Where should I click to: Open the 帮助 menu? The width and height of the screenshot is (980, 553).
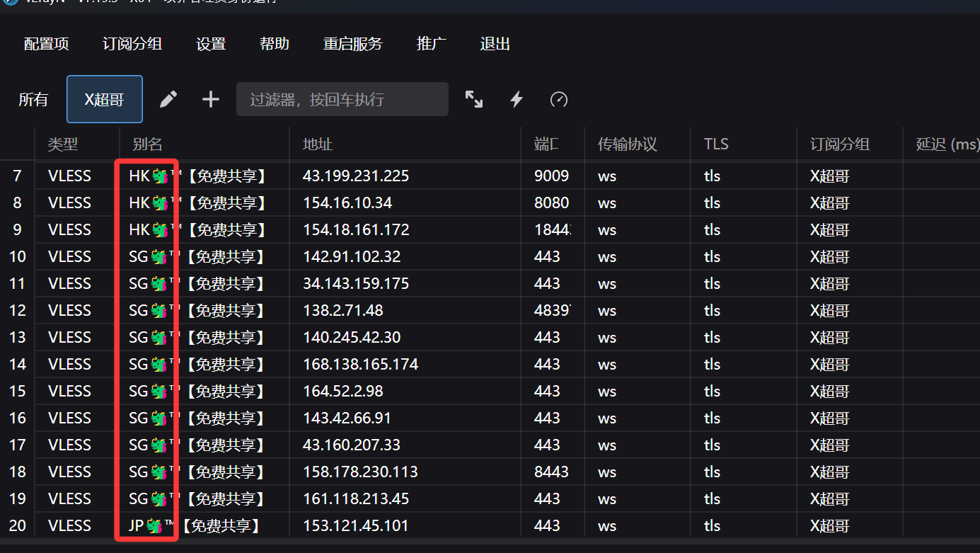[x=275, y=44]
